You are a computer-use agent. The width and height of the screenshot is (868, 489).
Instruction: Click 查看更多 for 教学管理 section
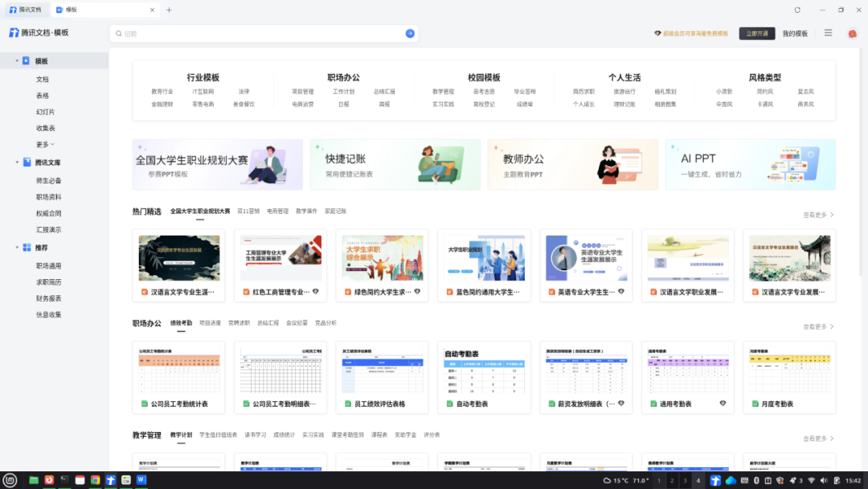click(x=818, y=438)
